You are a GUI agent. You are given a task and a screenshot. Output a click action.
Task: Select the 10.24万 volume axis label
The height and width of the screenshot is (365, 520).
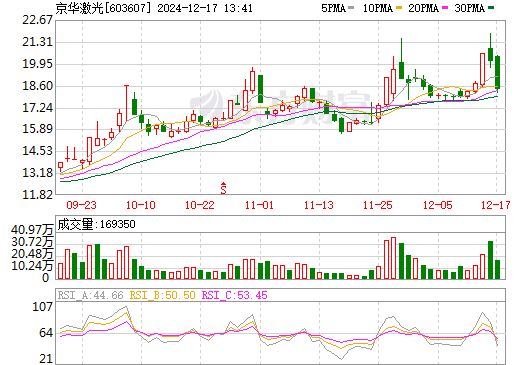32,266
